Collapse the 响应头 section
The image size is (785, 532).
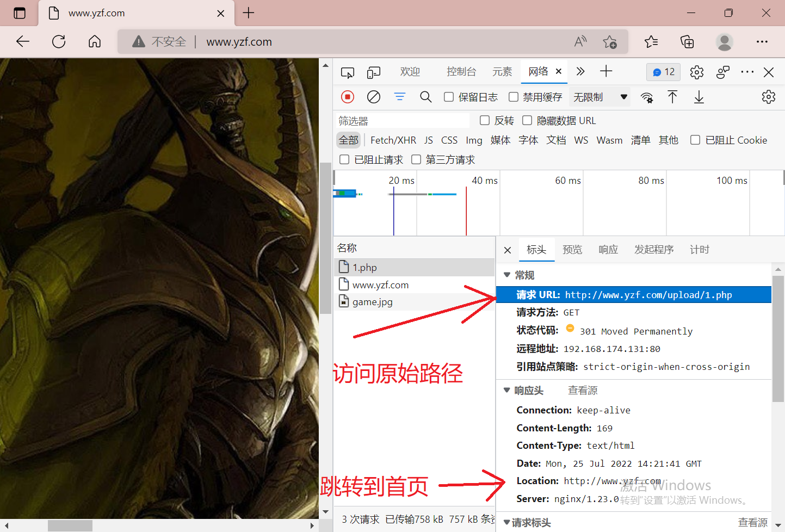coord(507,390)
